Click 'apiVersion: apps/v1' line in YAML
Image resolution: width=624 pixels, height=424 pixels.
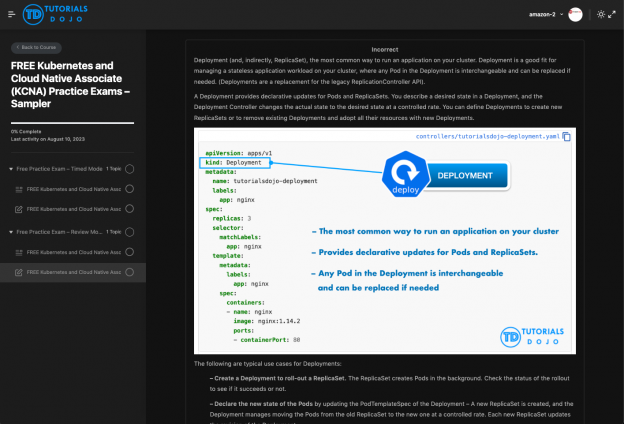tap(239, 153)
